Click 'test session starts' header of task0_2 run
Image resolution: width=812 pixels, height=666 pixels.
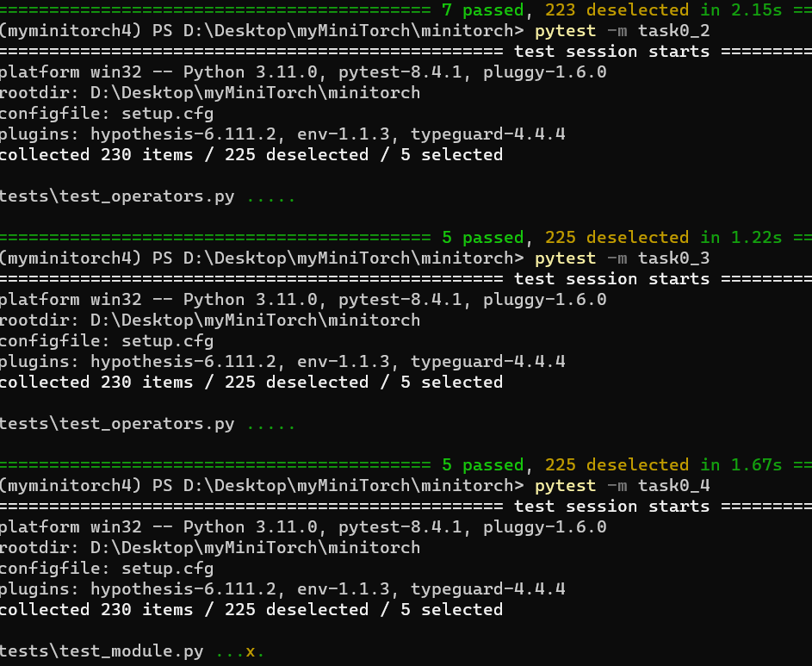tap(611, 52)
